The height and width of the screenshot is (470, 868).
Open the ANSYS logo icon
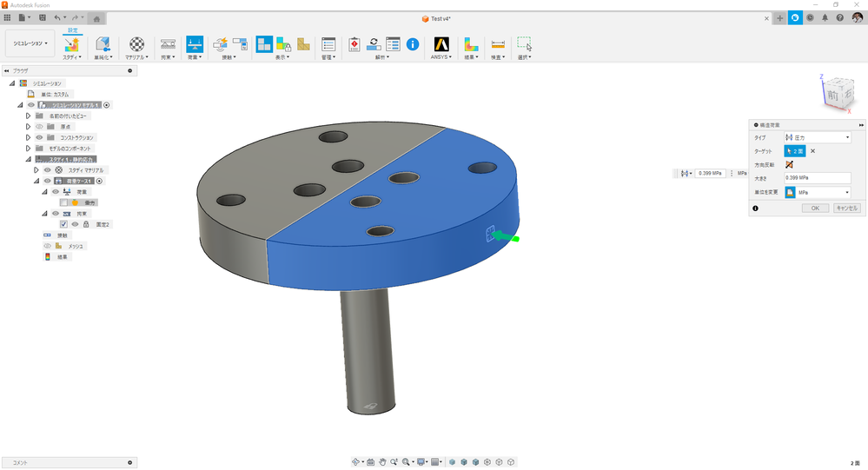(441, 44)
